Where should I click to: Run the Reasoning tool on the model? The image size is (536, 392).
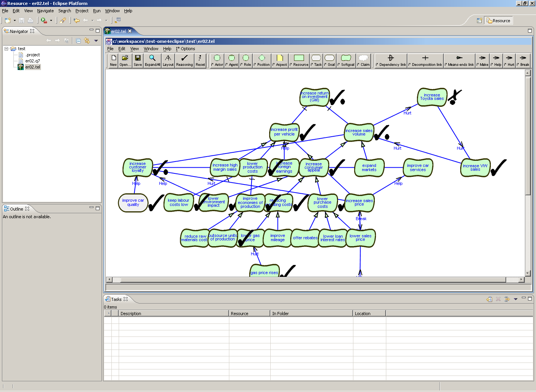(184, 60)
